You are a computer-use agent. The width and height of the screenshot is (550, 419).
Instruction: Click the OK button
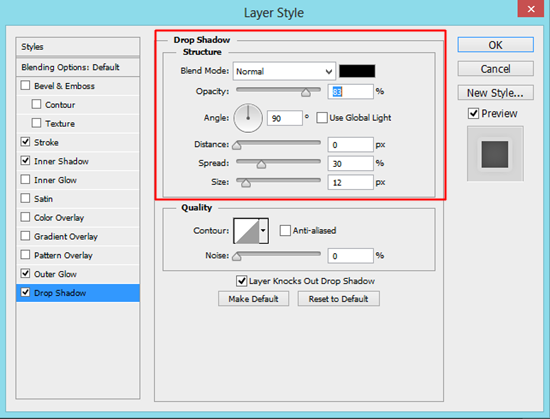pyautogui.click(x=495, y=45)
